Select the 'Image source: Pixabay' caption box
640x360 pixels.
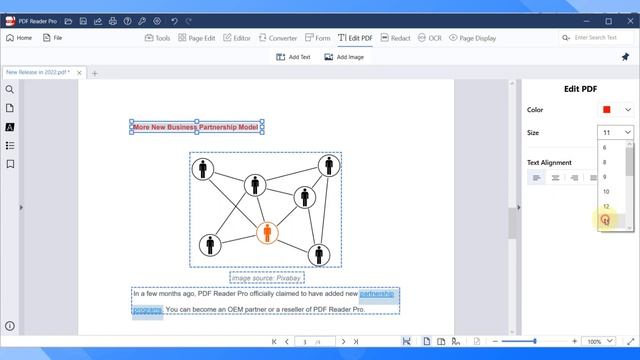pyautogui.click(x=267, y=278)
